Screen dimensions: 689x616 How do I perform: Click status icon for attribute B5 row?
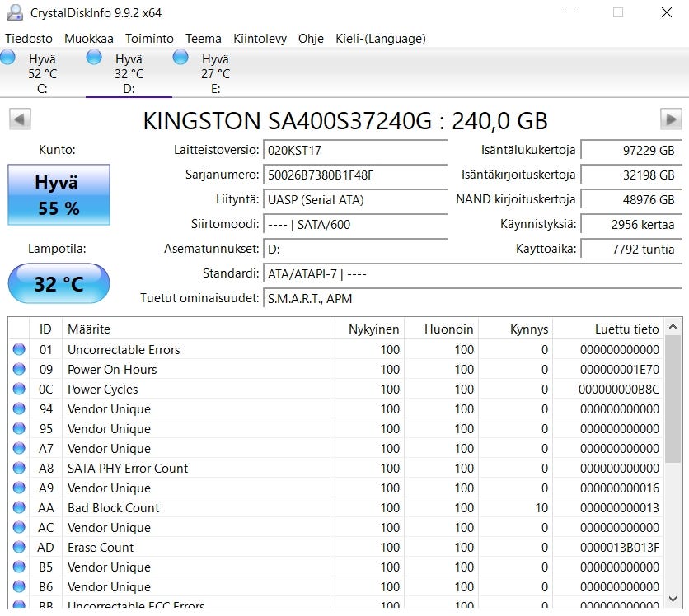coord(19,567)
